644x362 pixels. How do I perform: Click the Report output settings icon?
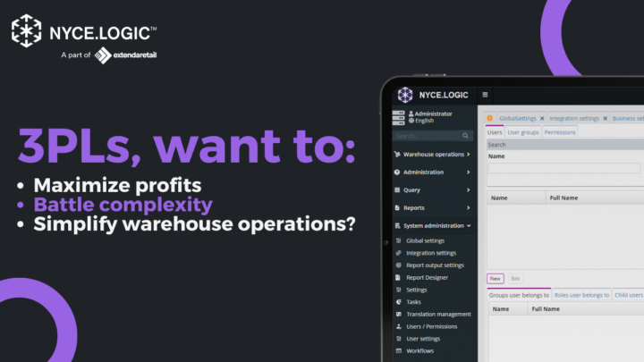pyautogui.click(x=398, y=265)
